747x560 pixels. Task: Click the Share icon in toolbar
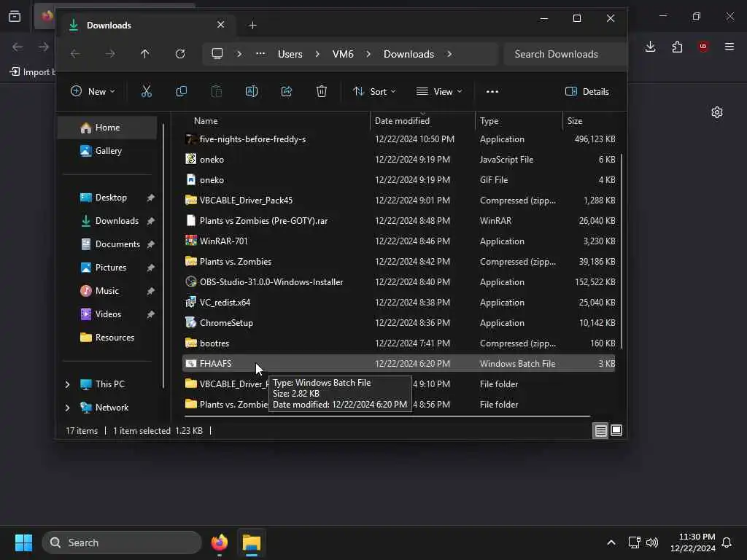pyautogui.click(x=286, y=91)
